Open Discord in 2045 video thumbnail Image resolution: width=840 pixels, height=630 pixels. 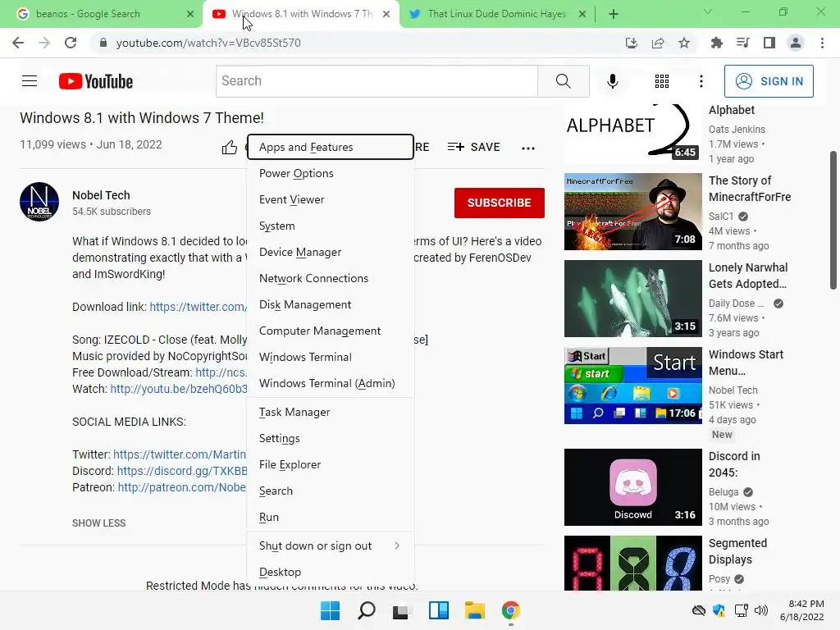coord(632,487)
